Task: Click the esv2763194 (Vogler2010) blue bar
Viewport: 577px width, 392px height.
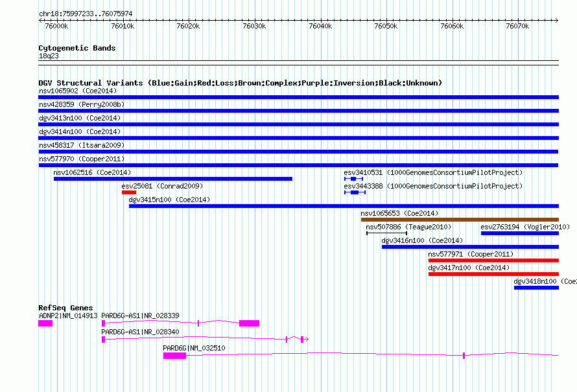Action: 520,233
